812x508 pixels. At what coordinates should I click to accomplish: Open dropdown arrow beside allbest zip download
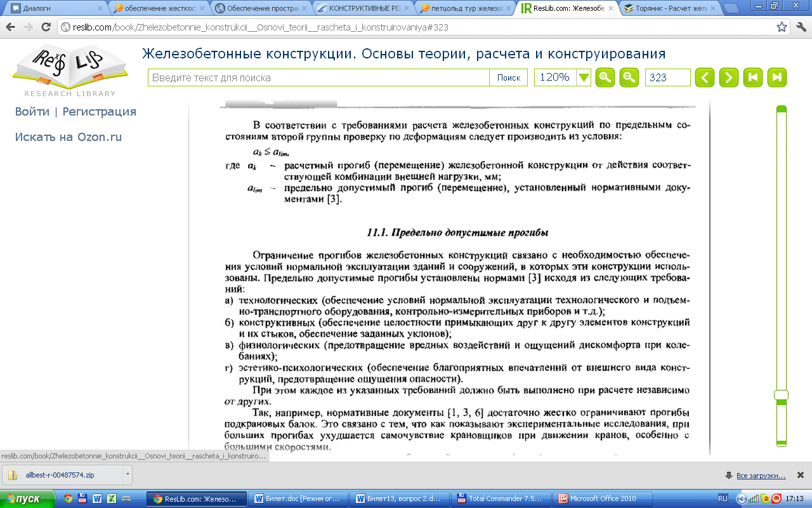click(128, 475)
